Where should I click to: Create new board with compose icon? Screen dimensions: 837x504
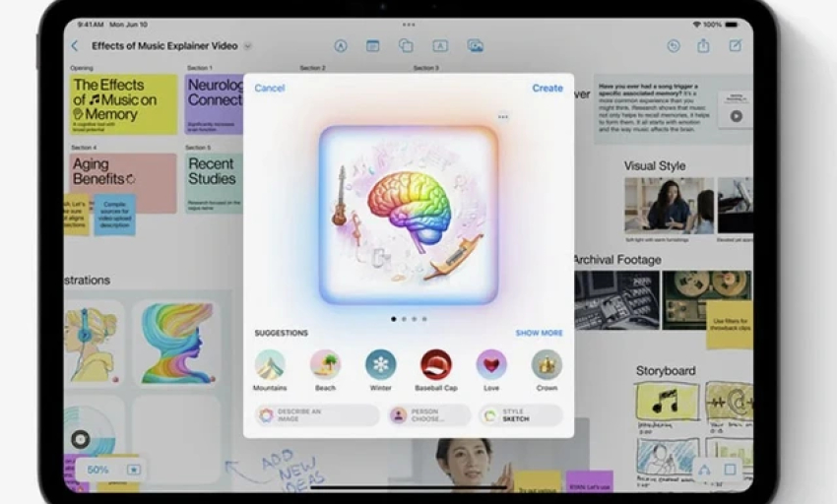(736, 45)
